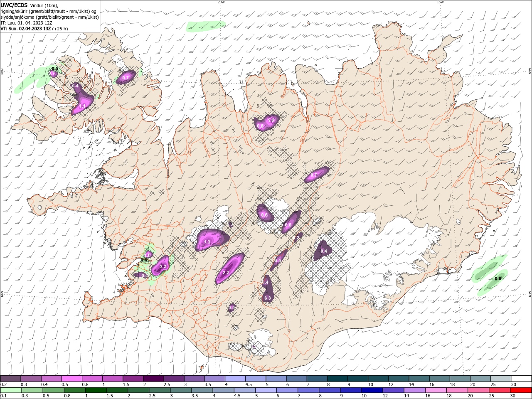Viewport: 532px width, 399px height.
Task: Click the 'slydda/snjókoma' legend description line
Action: pos(49,17)
